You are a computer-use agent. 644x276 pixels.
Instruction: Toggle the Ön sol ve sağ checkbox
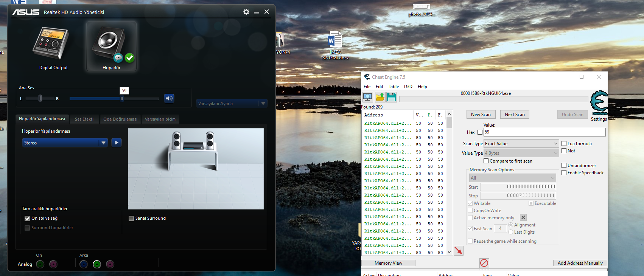[x=27, y=218]
